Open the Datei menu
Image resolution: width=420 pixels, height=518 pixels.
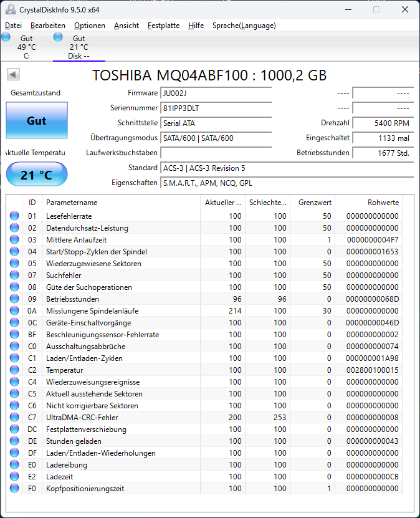(13, 26)
